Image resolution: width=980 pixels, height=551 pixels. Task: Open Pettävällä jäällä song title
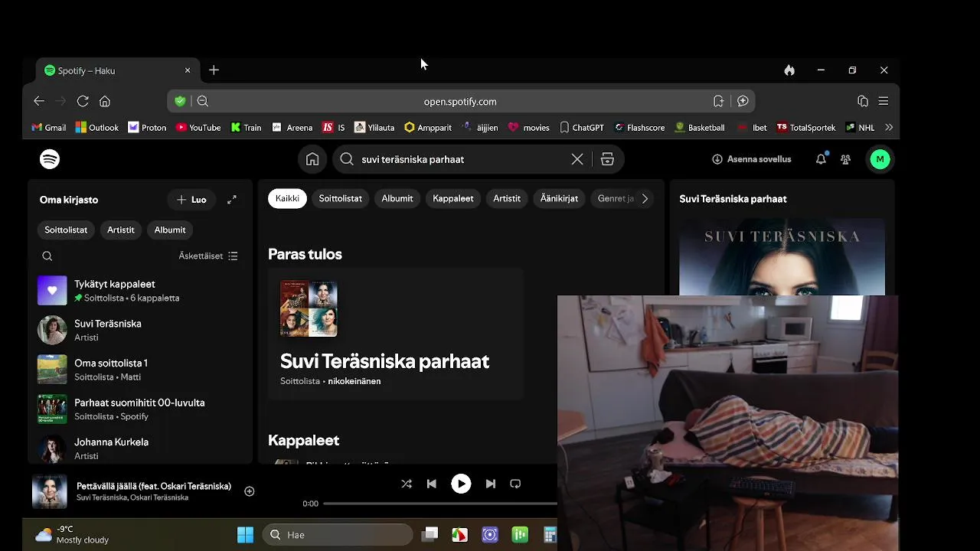tap(154, 486)
